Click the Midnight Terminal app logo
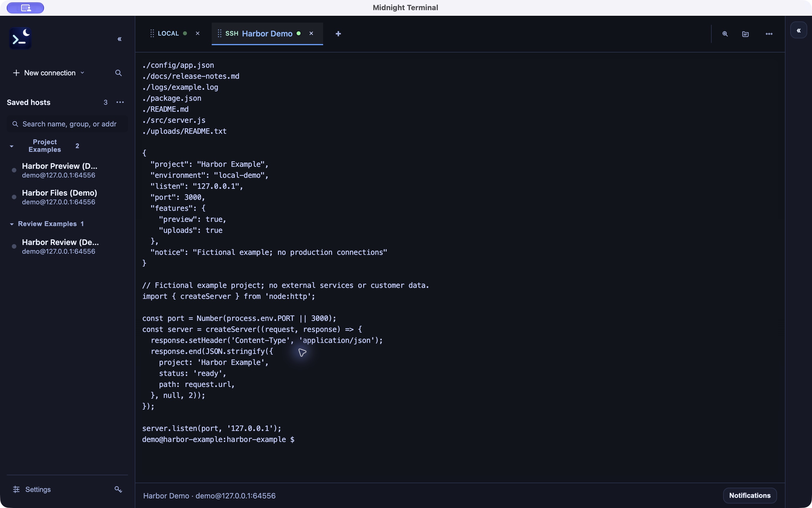Screen dimensions: 812x508 [20, 38]
